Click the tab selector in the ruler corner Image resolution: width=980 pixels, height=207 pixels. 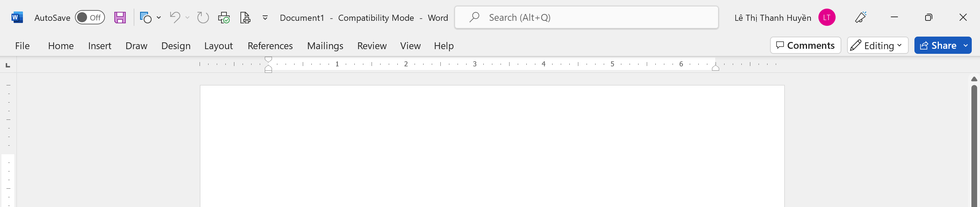click(8, 65)
